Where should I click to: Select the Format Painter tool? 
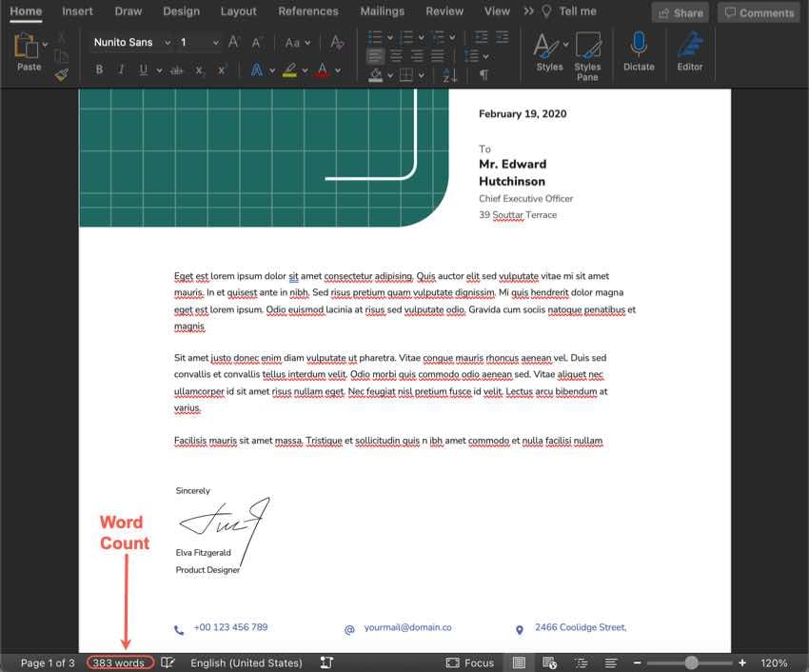coord(60,72)
